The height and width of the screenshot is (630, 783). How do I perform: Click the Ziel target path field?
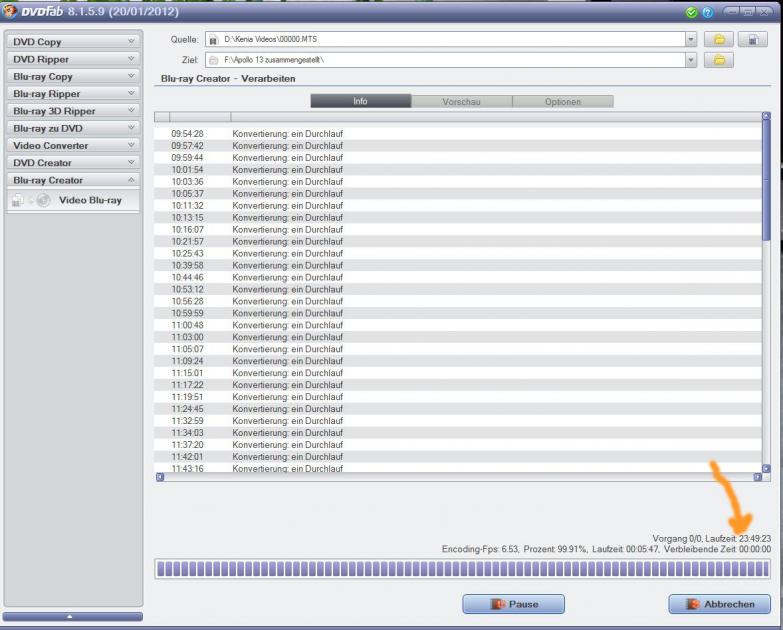click(445, 60)
